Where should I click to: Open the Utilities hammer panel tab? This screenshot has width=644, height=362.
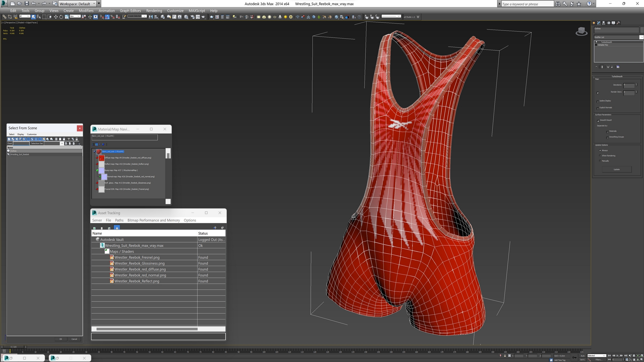point(618,23)
